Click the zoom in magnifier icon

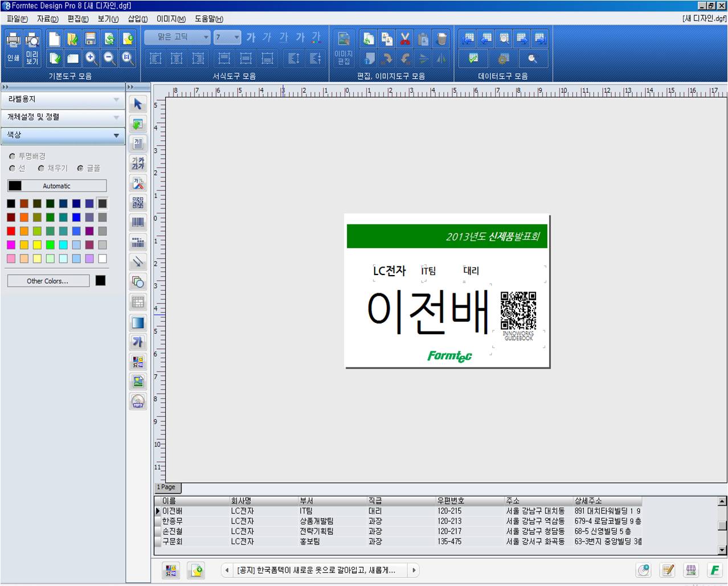click(x=91, y=58)
